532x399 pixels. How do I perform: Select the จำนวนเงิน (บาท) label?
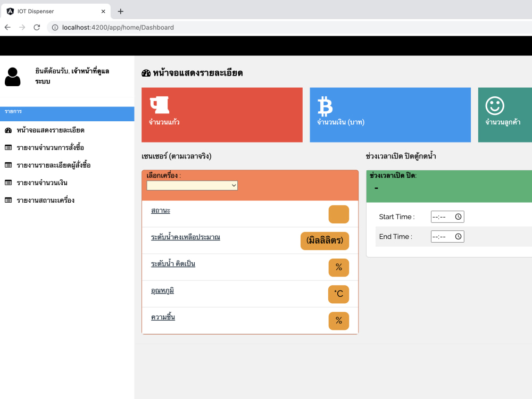click(340, 122)
